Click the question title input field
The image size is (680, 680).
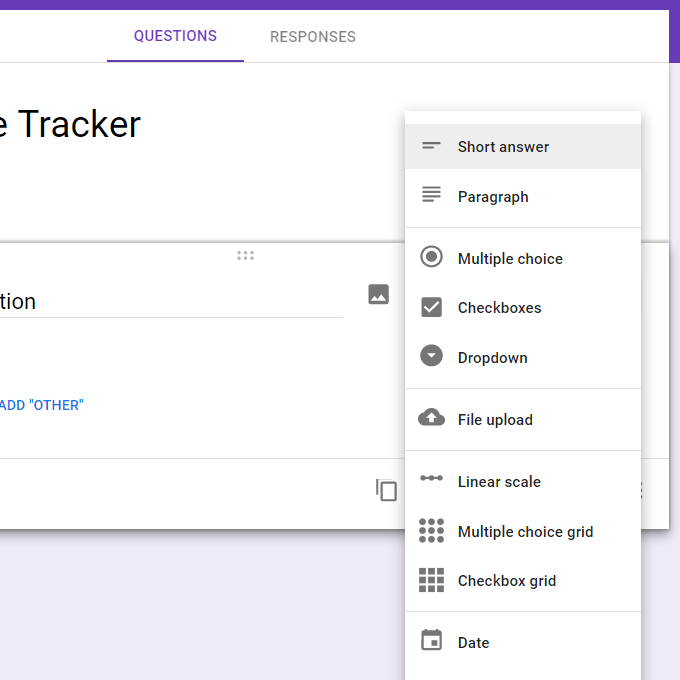(x=170, y=301)
